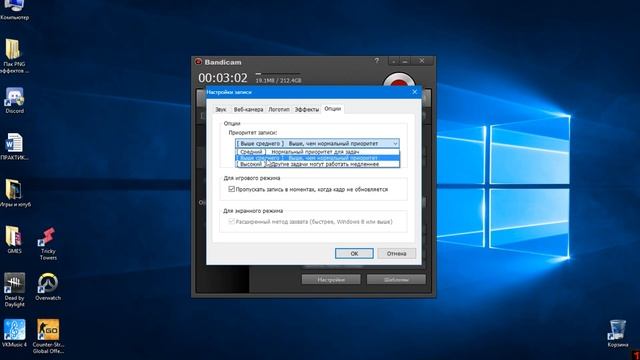Click the Bandicam red record button
640x360 pixels.
(398, 80)
